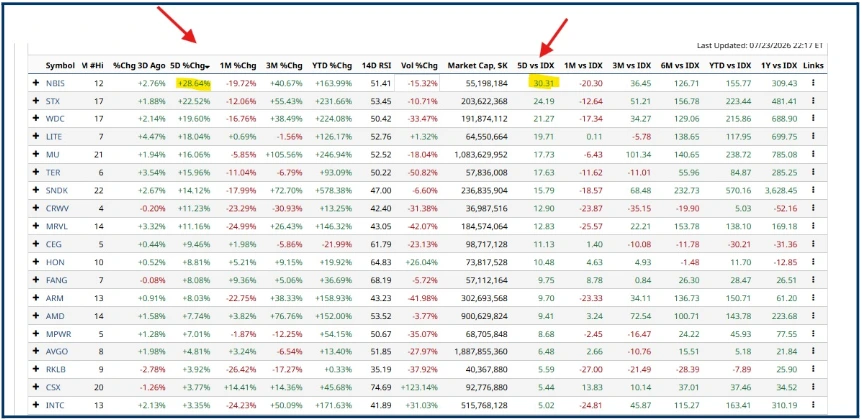The image size is (862, 420).
Task: Expand the MU row plus icon
Action: (x=36, y=155)
